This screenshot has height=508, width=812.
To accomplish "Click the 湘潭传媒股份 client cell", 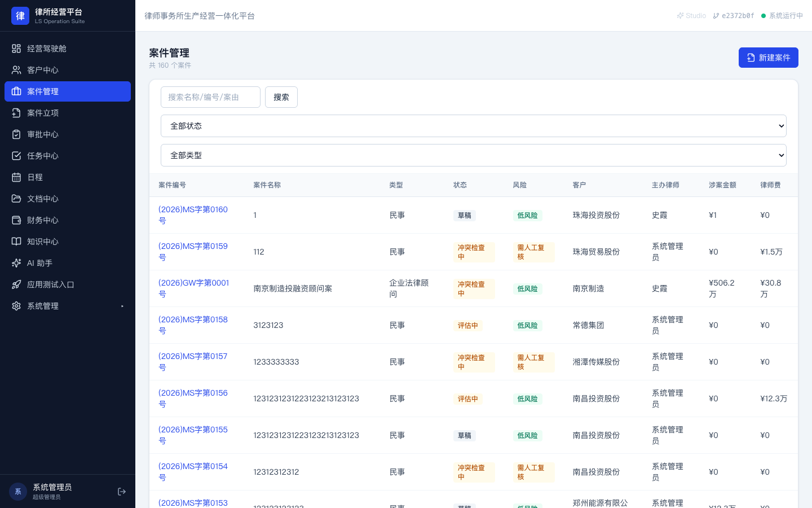I will [596, 362].
